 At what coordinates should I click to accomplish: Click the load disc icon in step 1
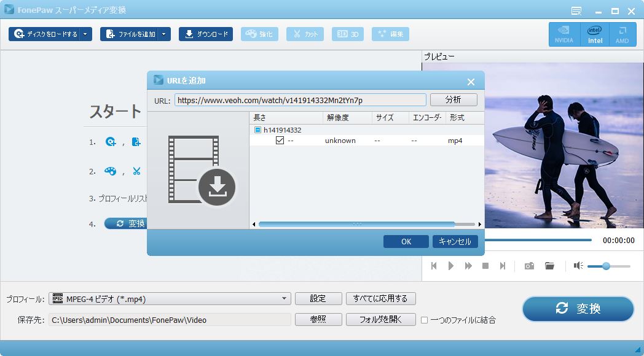point(111,142)
